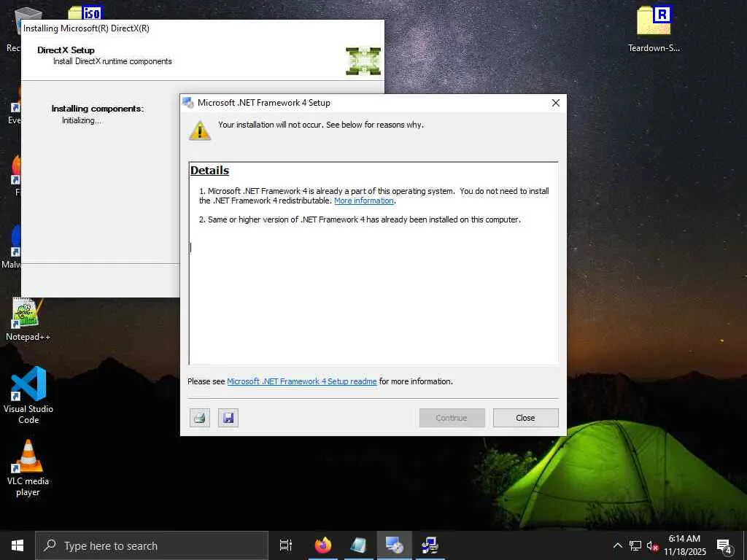Click the Close button in .NET Framework Setup
The height and width of the screenshot is (560, 747).
click(x=525, y=418)
